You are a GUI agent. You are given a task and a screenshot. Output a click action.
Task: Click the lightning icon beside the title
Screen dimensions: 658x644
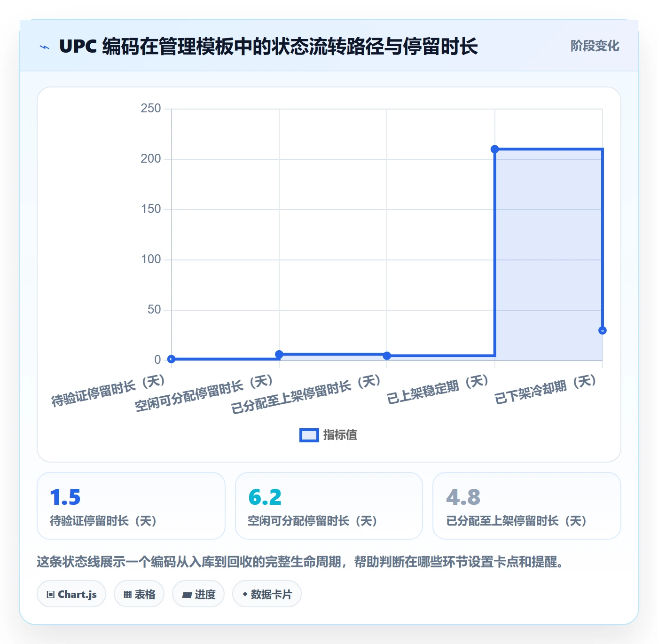coord(45,47)
